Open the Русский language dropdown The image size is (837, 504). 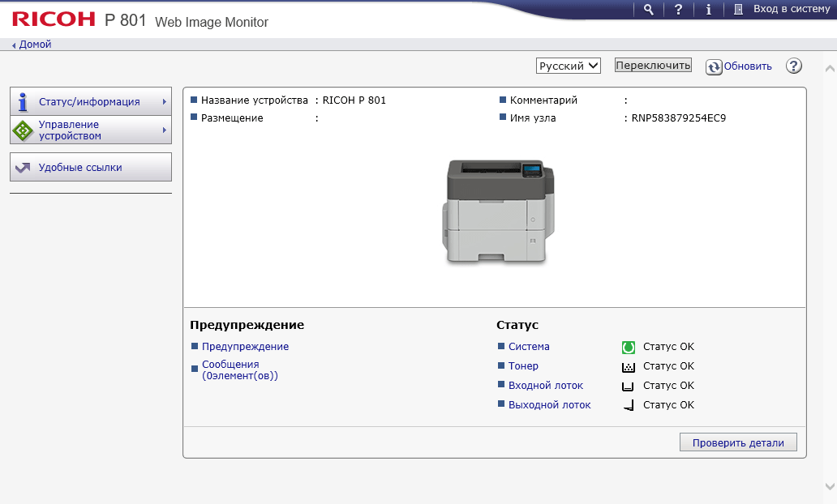(568, 66)
